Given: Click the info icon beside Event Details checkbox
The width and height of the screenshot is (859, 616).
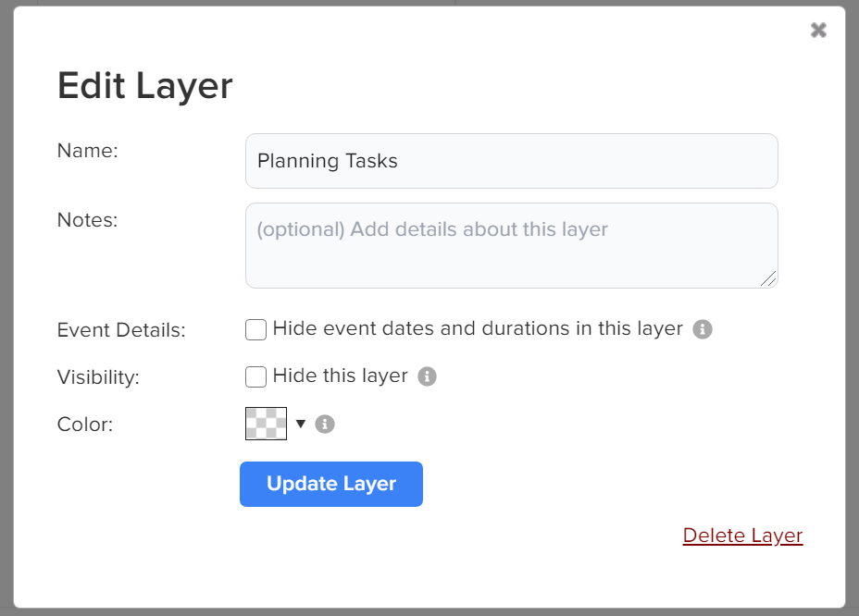Looking at the screenshot, I should [x=702, y=329].
